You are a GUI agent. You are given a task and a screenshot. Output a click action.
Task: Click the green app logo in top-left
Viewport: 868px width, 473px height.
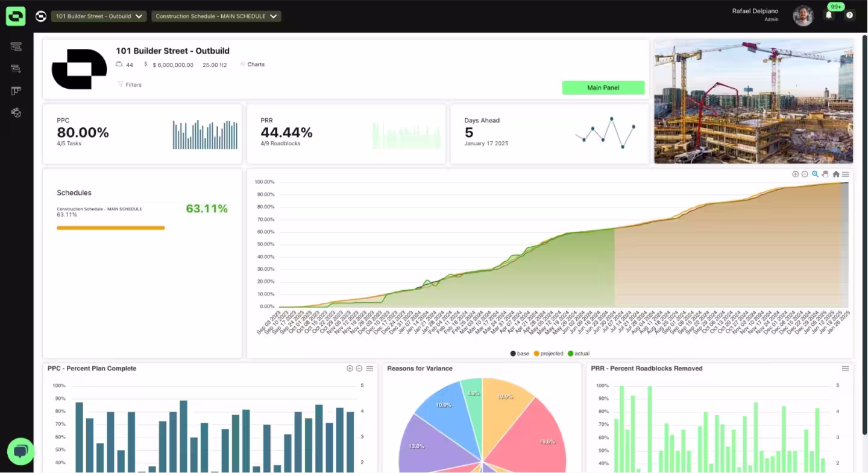pyautogui.click(x=16, y=16)
